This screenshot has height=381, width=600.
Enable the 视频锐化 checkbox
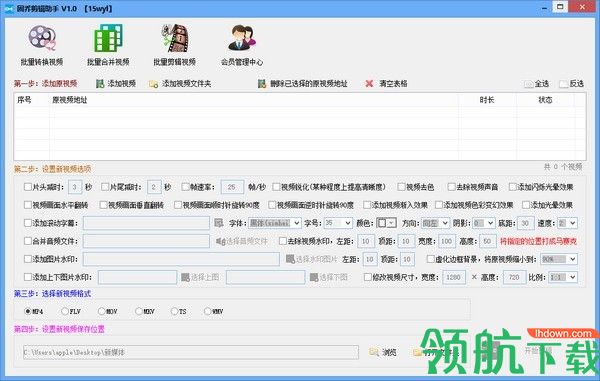pos(276,187)
